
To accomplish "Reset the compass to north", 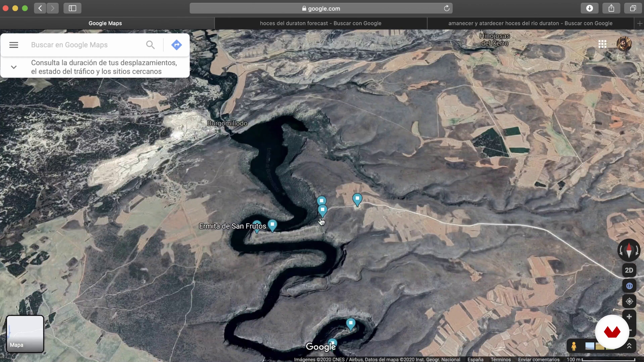I will coord(629,250).
